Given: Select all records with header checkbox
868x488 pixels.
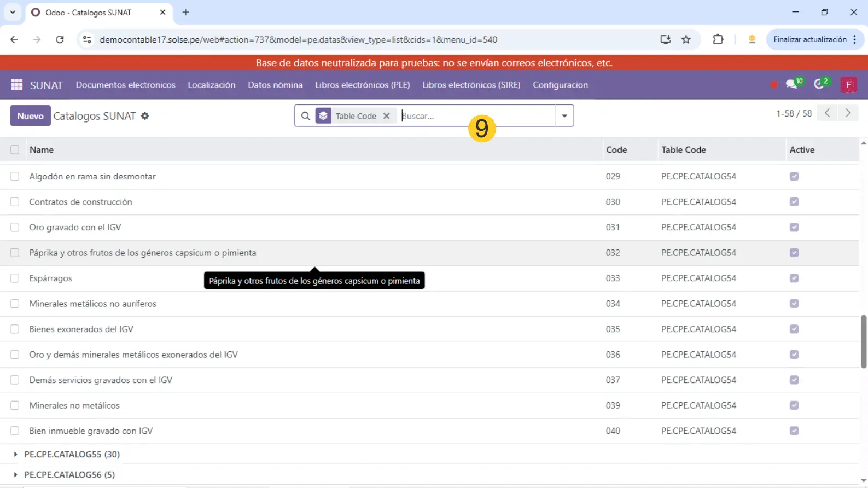Looking at the screenshot, I should [x=15, y=150].
